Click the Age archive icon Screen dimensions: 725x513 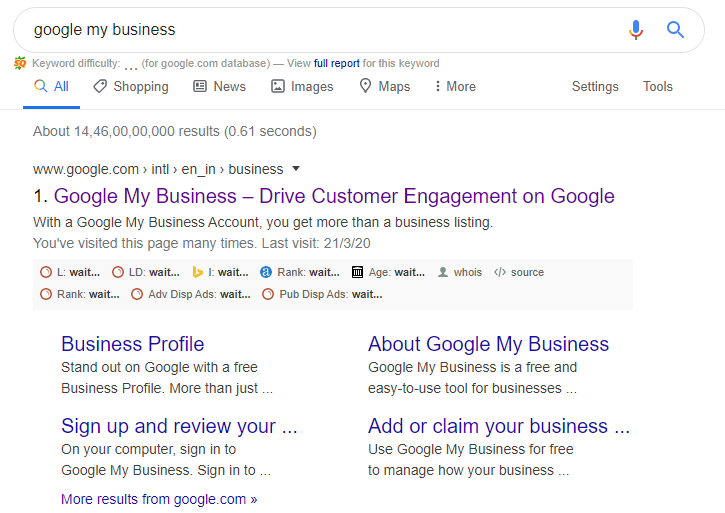click(x=358, y=272)
